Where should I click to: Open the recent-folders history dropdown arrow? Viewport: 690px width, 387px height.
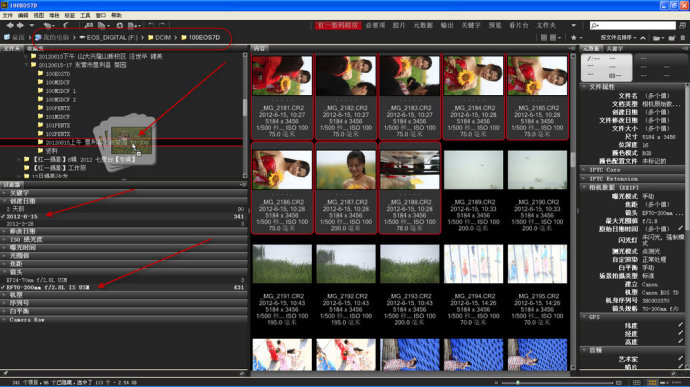click(31, 26)
